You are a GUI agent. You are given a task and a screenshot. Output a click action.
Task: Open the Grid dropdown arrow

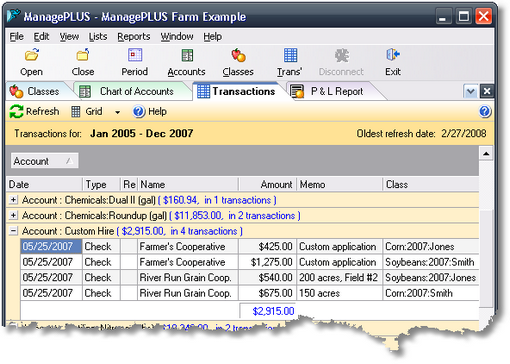point(117,112)
